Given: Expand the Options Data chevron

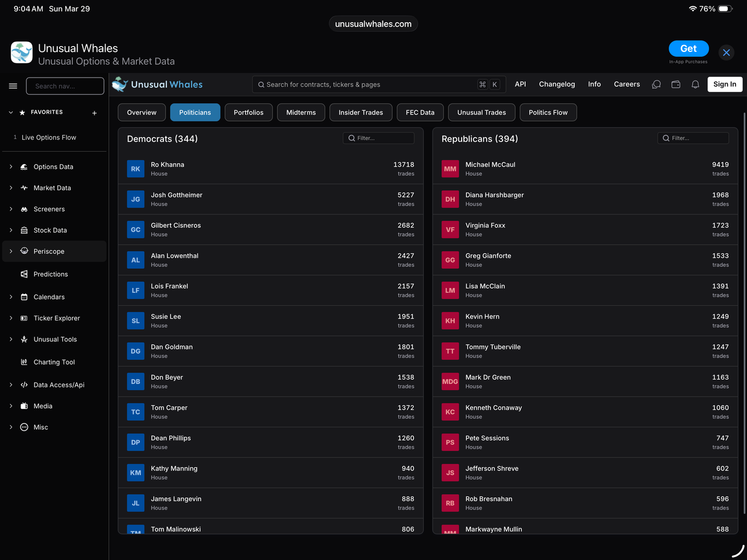Looking at the screenshot, I should 11,167.
